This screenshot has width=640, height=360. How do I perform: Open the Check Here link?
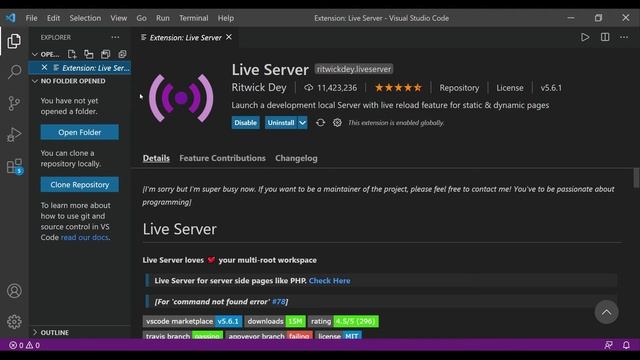(x=329, y=281)
